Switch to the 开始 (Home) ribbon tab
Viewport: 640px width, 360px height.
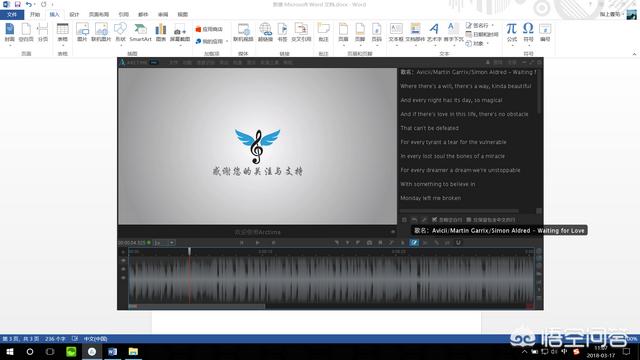point(35,14)
